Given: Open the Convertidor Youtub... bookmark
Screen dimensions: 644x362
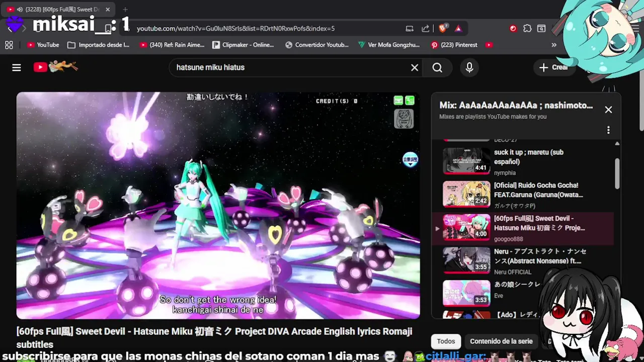Looking at the screenshot, I should pos(317,45).
